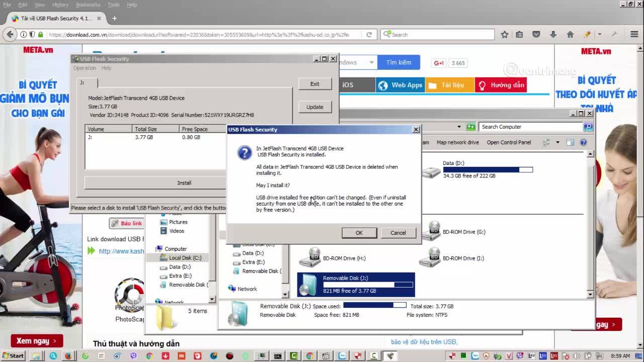Select BD-ROM Drive (G:) in Explorer
The height and width of the screenshot is (362, 644).
(x=453, y=232)
